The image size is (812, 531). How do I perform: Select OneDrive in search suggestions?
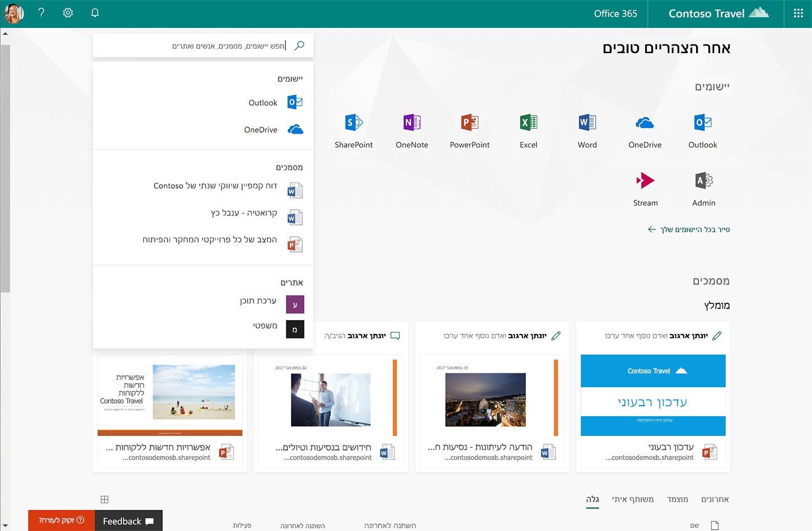(203, 129)
